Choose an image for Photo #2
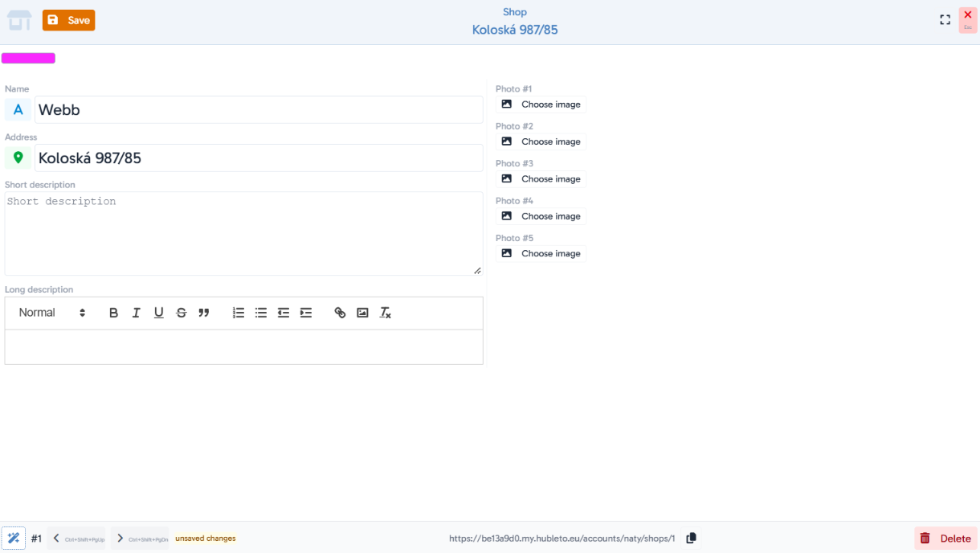Image resolution: width=980 pixels, height=553 pixels. tap(541, 141)
